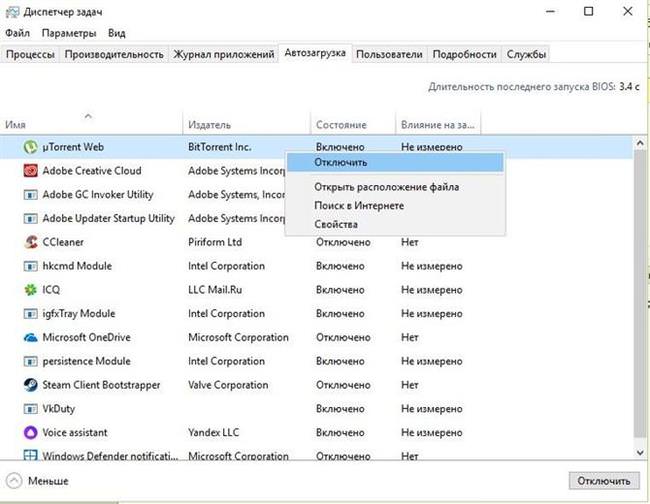Click the green ICQ flower icon

point(31,290)
